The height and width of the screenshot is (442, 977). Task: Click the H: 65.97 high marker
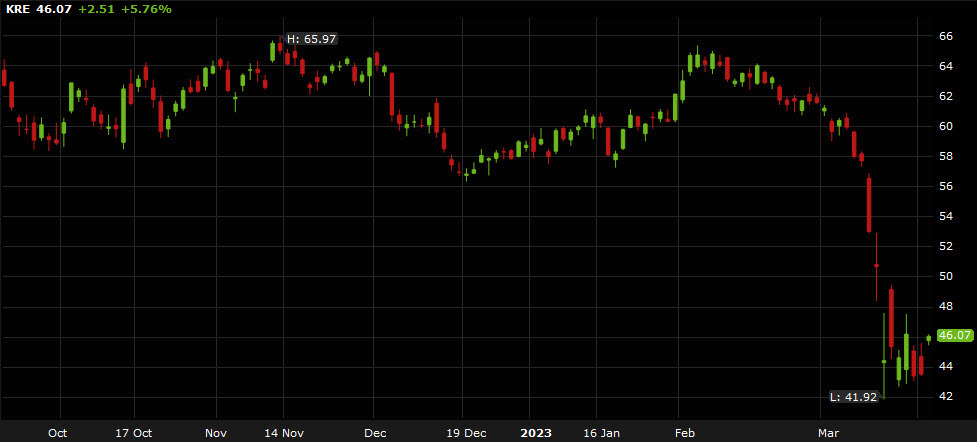point(311,39)
